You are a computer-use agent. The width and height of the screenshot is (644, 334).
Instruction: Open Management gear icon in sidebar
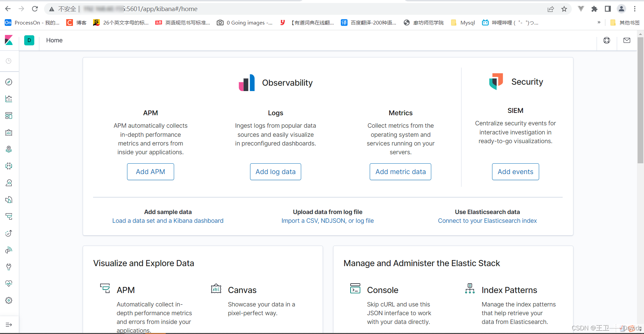tap(9, 300)
